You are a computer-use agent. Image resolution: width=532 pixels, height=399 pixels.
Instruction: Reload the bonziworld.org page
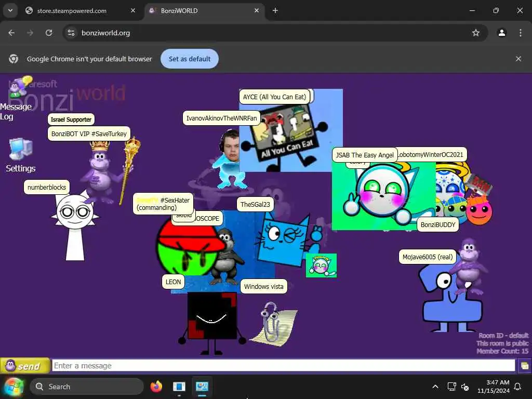49,33
